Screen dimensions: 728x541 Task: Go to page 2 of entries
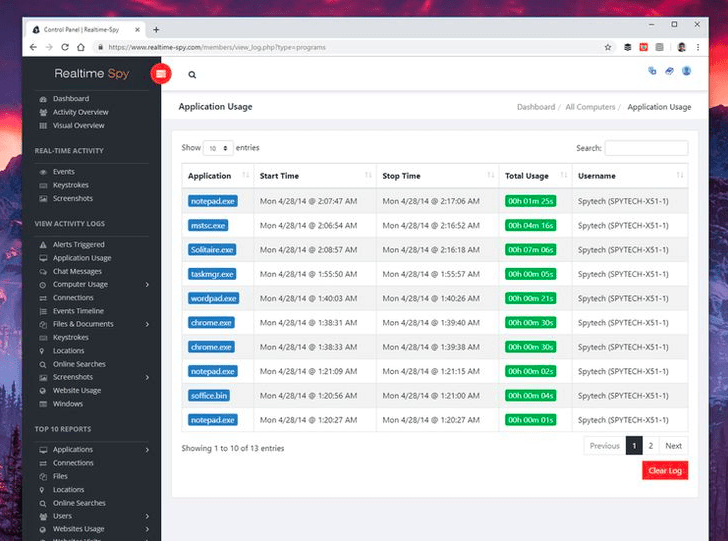tap(650, 446)
